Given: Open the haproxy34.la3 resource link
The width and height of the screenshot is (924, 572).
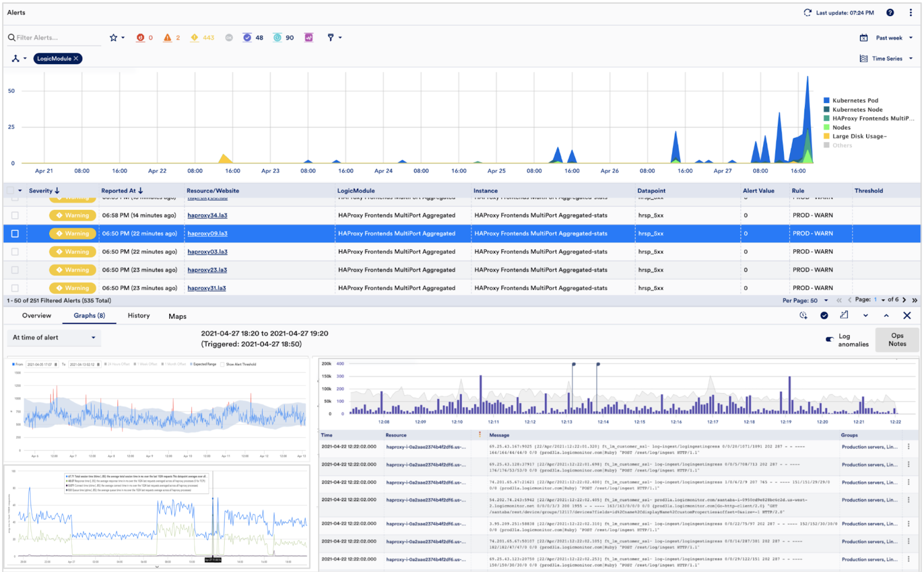Looking at the screenshot, I should pyautogui.click(x=207, y=215).
